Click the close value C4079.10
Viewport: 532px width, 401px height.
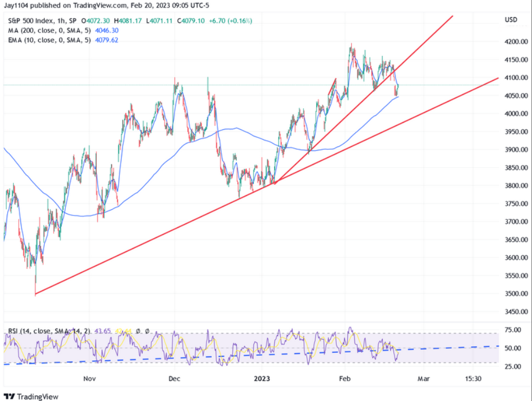pyautogui.click(x=191, y=20)
